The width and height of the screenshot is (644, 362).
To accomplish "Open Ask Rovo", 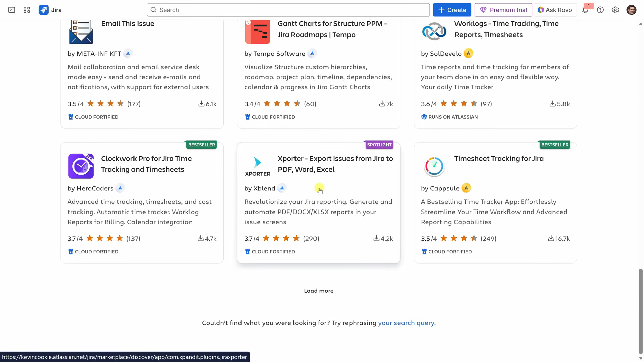I will coord(555,10).
